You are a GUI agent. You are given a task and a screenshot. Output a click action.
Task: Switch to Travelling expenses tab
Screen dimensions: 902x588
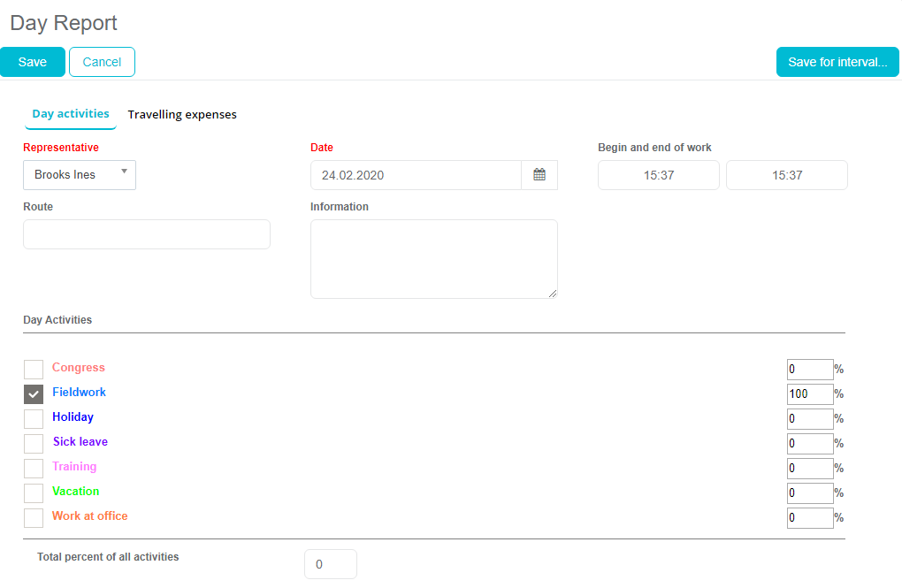(x=182, y=115)
